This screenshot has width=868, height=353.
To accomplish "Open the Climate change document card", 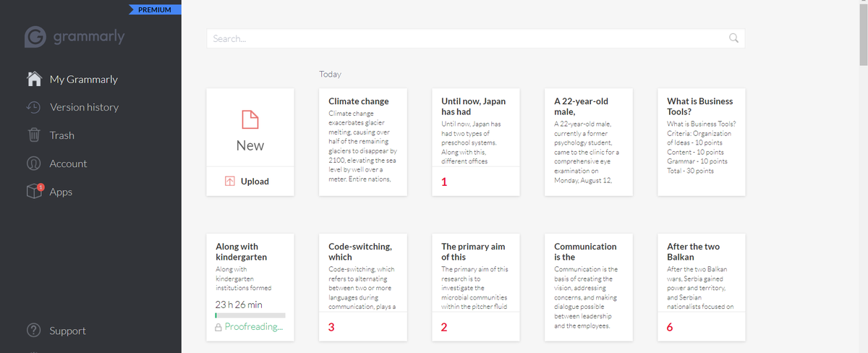I will click(x=363, y=142).
